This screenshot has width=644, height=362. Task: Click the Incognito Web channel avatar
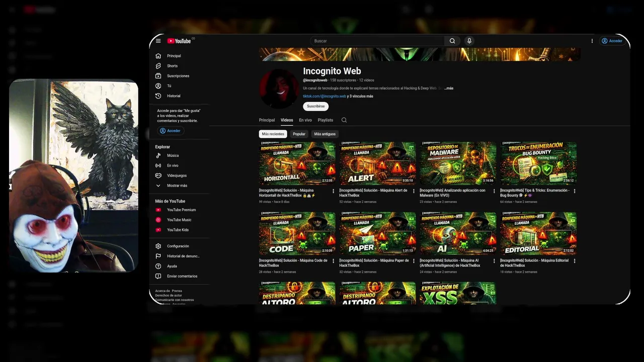pos(279,88)
